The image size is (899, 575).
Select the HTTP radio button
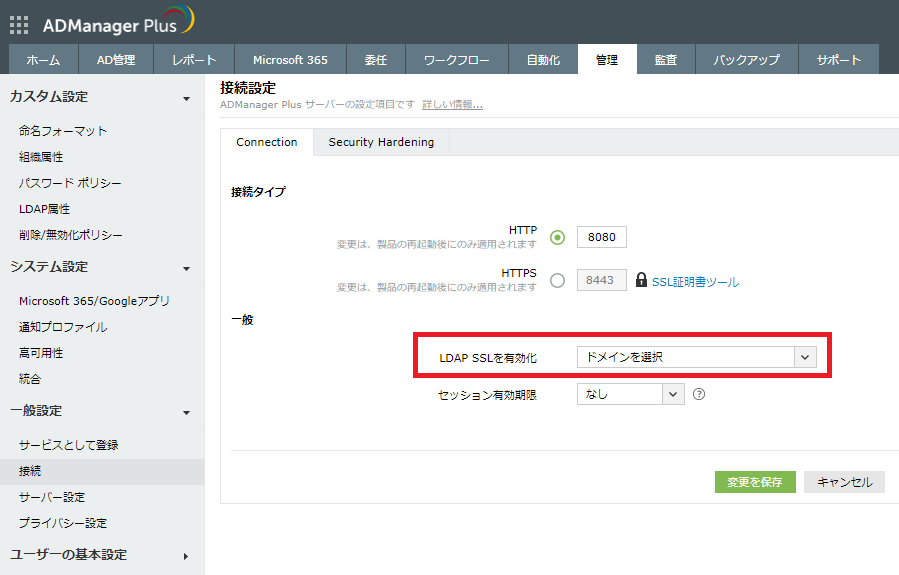557,237
